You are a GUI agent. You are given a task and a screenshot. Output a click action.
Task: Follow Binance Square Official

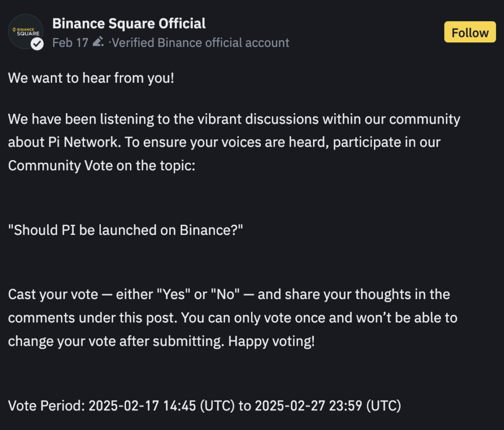[470, 32]
